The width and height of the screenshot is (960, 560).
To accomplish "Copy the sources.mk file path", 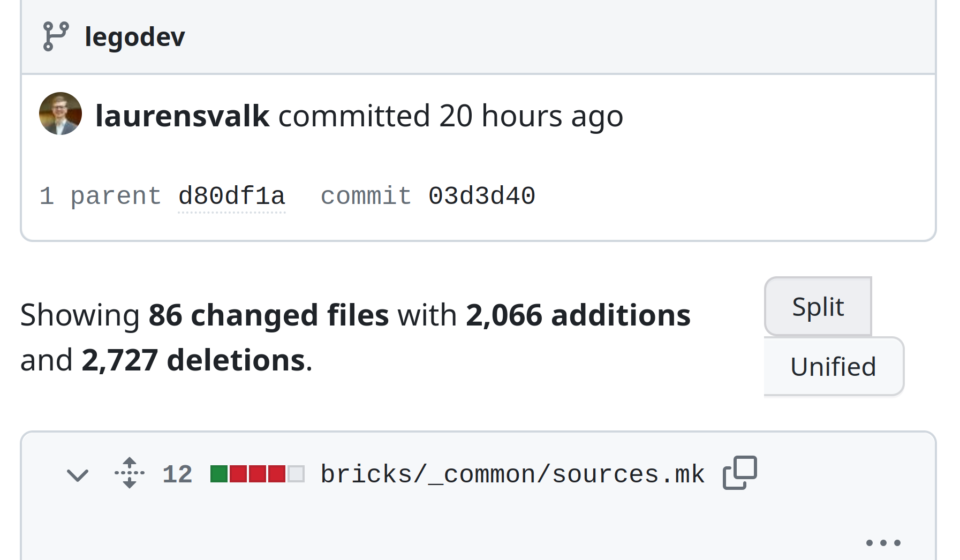I will (740, 473).
